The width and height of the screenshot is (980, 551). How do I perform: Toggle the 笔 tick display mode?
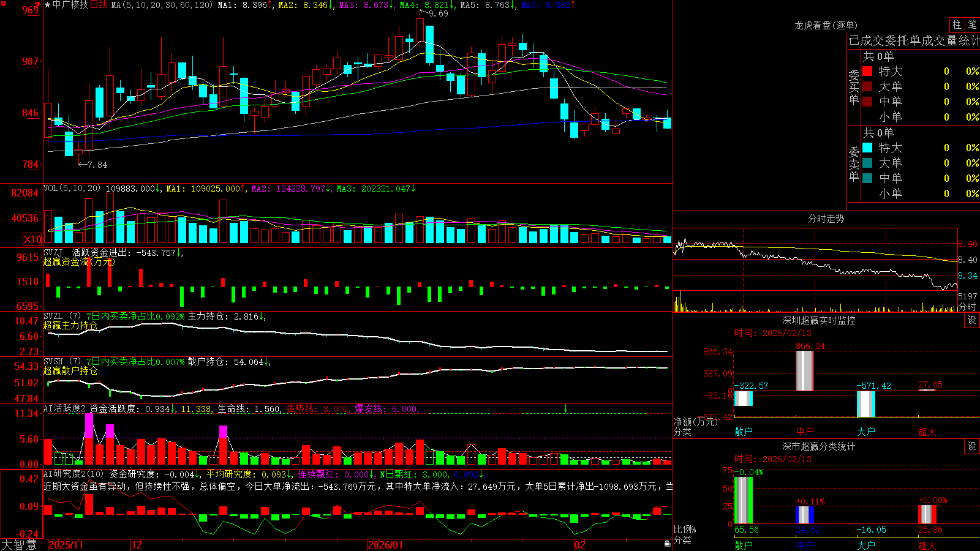point(972,25)
